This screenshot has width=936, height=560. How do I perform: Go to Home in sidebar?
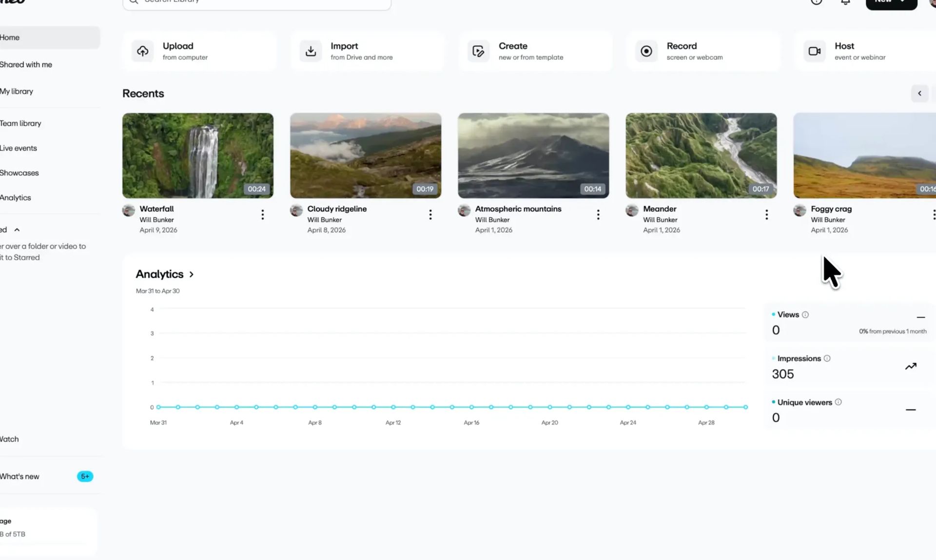pyautogui.click(x=49, y=38)
